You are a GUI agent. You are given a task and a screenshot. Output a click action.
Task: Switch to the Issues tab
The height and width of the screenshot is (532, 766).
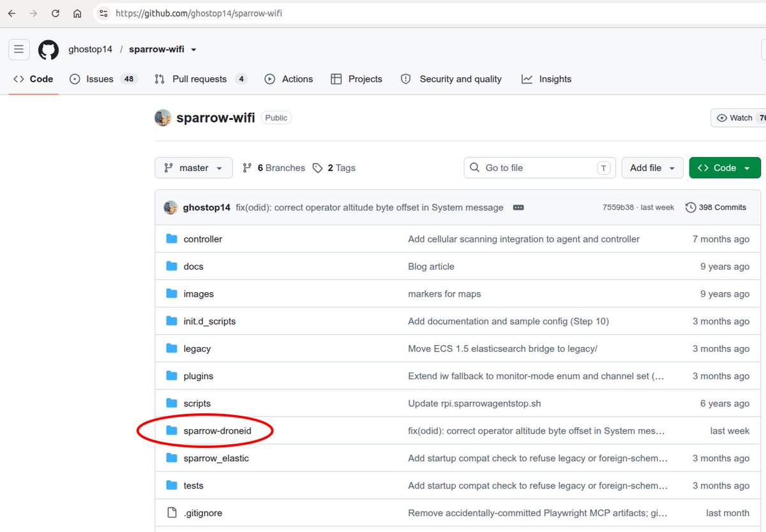point(103,79)
